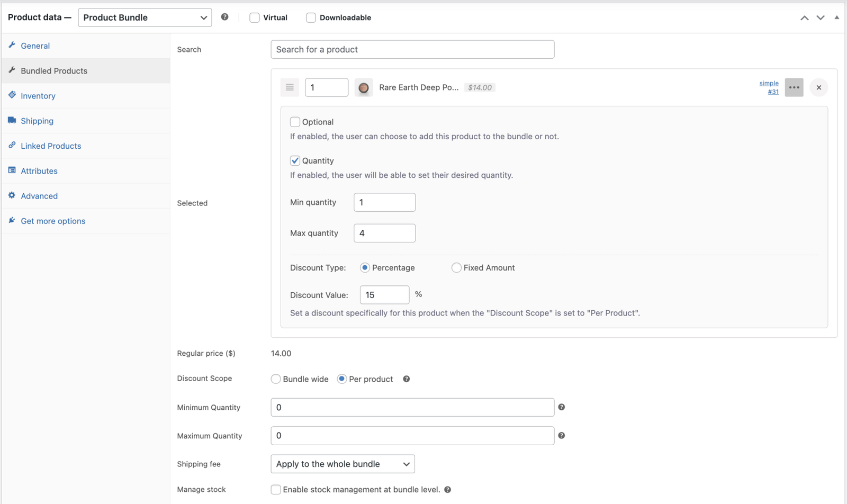The height and width of the screenshot is (504, 847).
Task: Collapse the Product data panel
Action: tap(836, 17)
